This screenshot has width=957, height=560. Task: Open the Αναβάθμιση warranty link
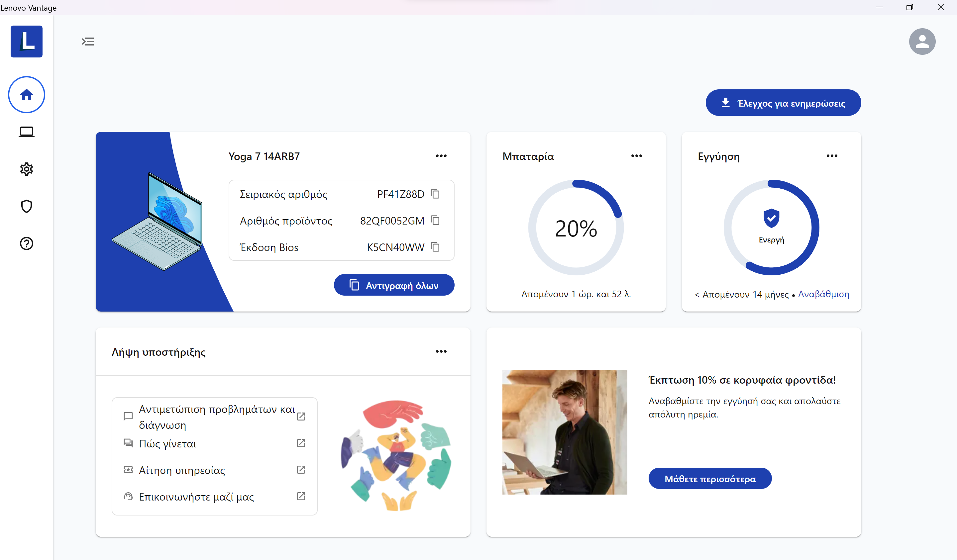pos(823,294)
